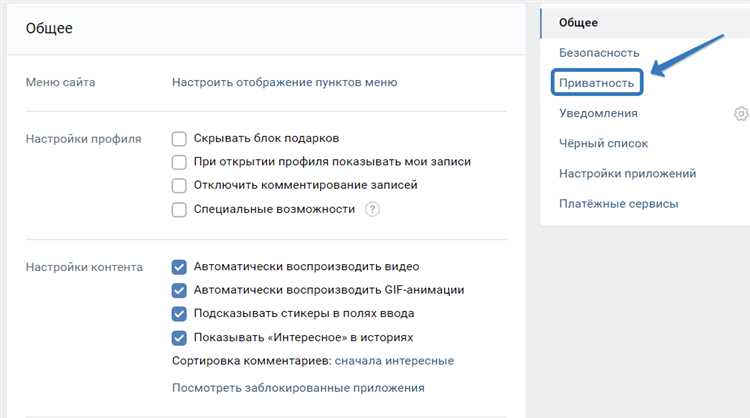Uncheck Автоматически воспроизводить видео
Screen dimensions: 750x418
click(x=179, y=267)
